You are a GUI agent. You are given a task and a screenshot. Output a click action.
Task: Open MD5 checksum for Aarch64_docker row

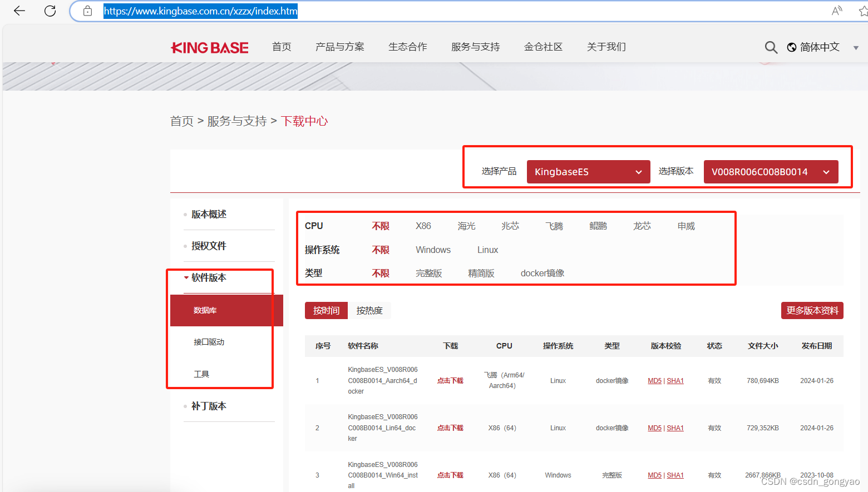654,381
